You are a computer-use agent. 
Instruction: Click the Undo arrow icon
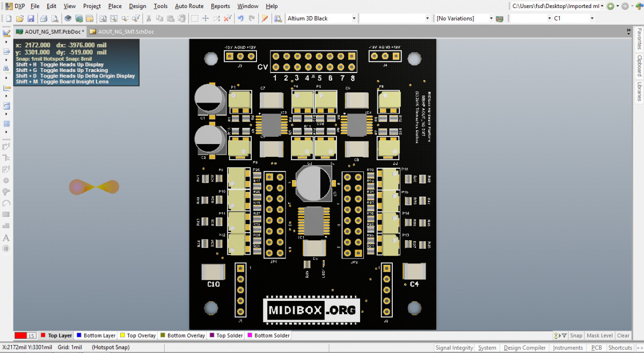point(240,18)
